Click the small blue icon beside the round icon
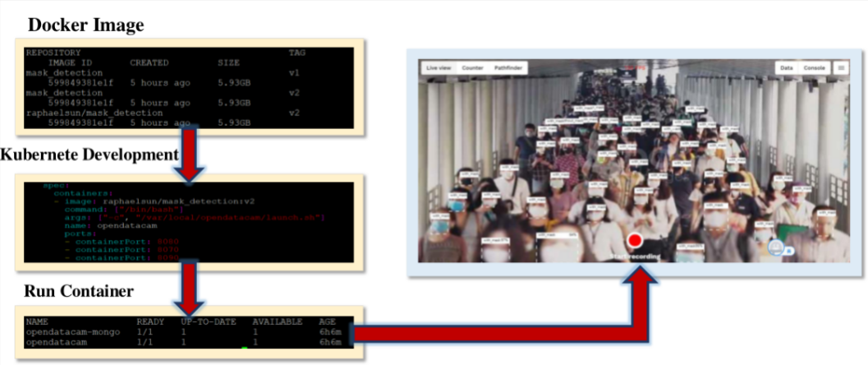Screen dimensions: 868x365 (789, 251)
